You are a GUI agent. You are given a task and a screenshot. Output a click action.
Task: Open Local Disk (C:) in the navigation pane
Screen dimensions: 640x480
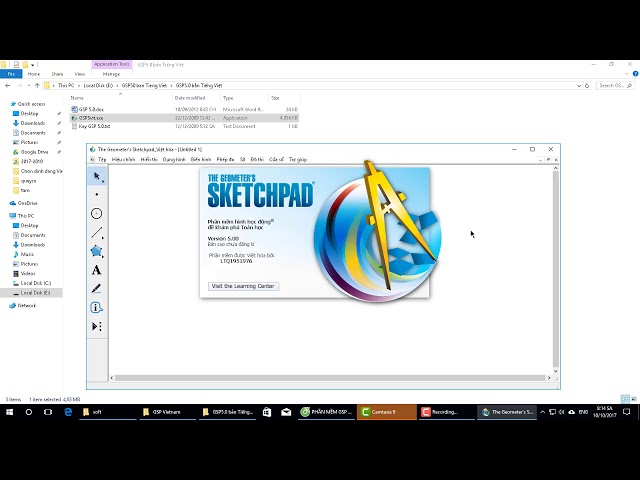tap(36, 283)
